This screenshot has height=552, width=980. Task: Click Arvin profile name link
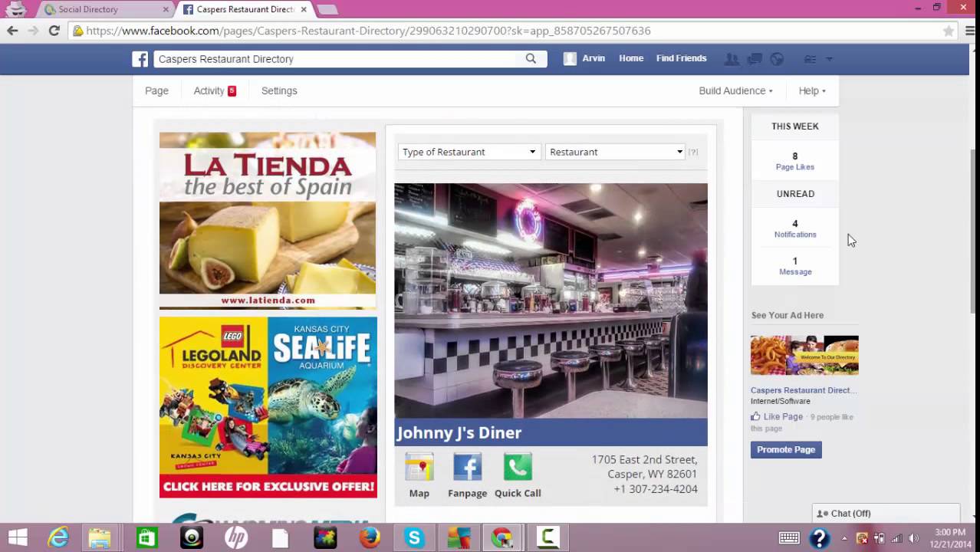pos(594,58)
